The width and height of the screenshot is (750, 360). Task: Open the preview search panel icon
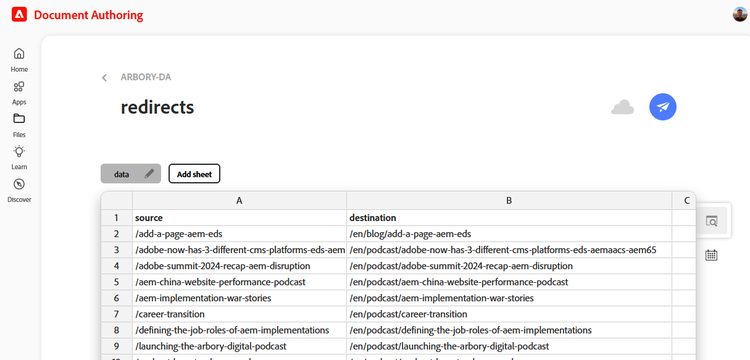(x=711, y=221)
